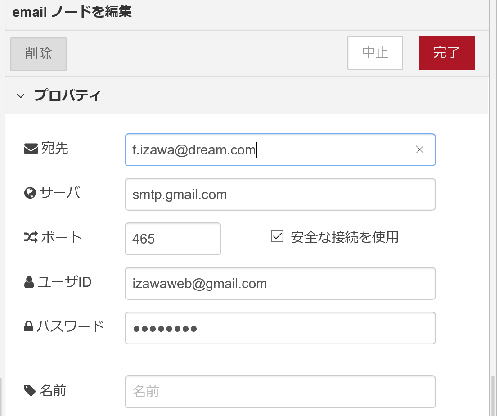Click the tag icon beside 名前
497x416 pixels.
tap(30, 390)
